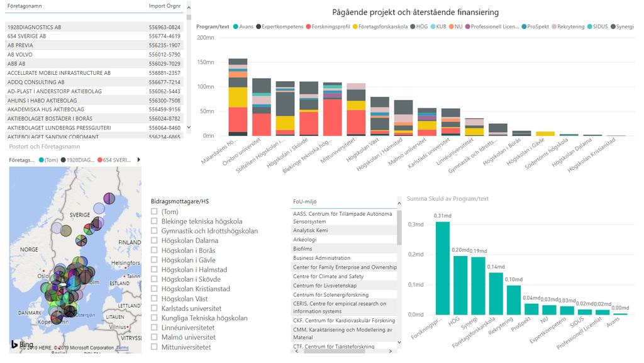Screen dimensions: 644x363
Task: Check Högskolan i Gävle filter
Action: 154,260
